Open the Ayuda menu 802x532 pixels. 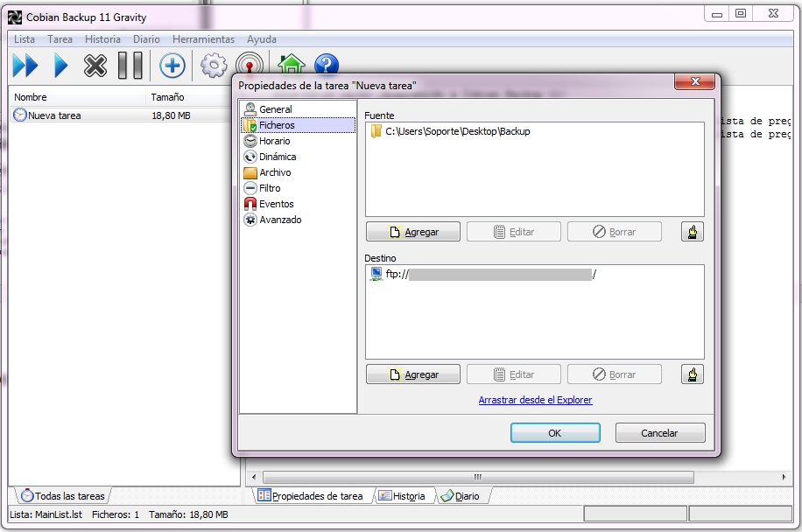[x=262, y=39]
